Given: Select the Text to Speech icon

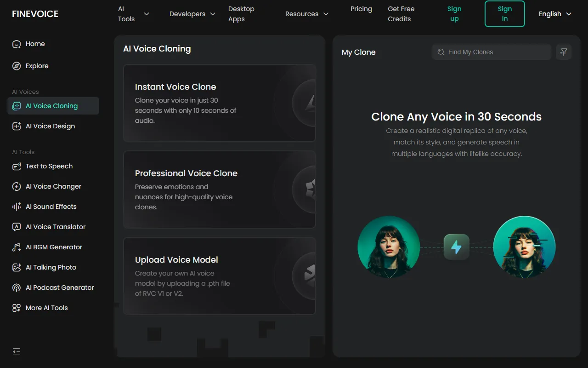Looking at the screenshot, I should [x=17, y=167].
